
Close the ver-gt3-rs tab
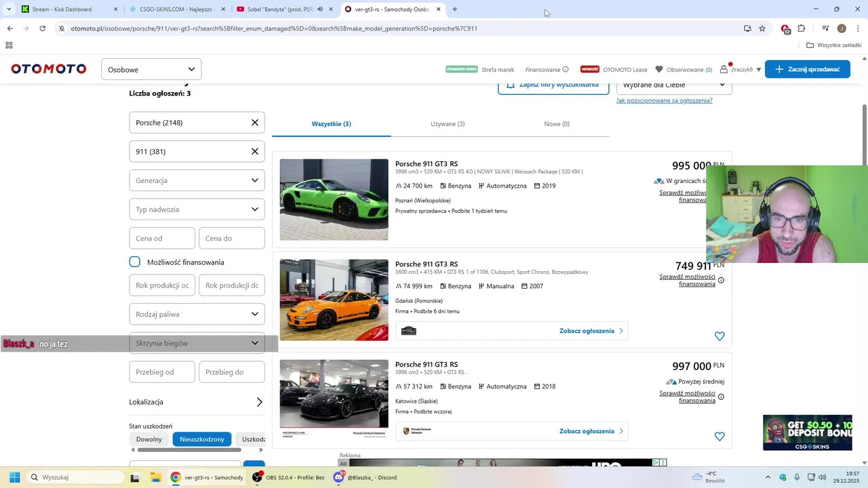click(439, 9)
